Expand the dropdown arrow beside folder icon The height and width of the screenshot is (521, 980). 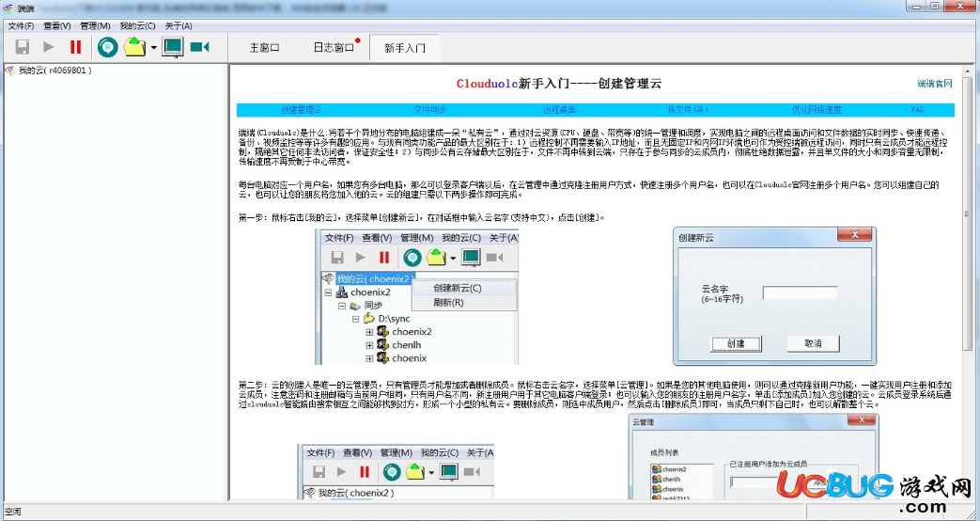point(153,48)
